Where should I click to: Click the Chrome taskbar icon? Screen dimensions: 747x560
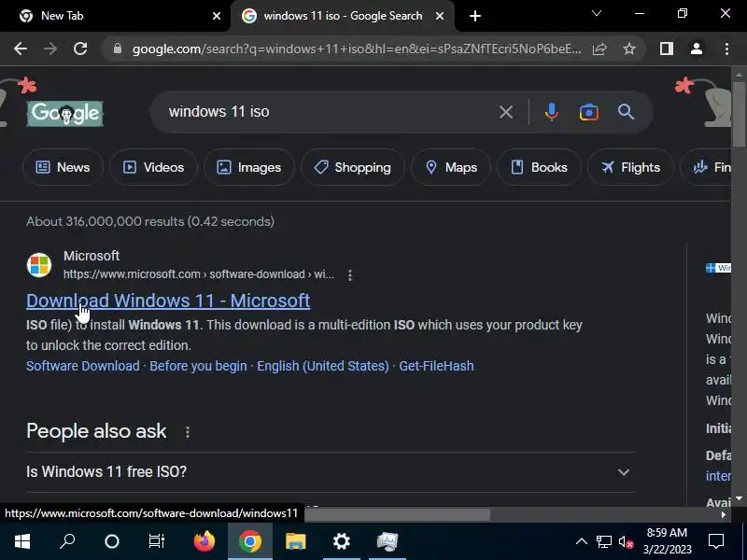(250, 541)
